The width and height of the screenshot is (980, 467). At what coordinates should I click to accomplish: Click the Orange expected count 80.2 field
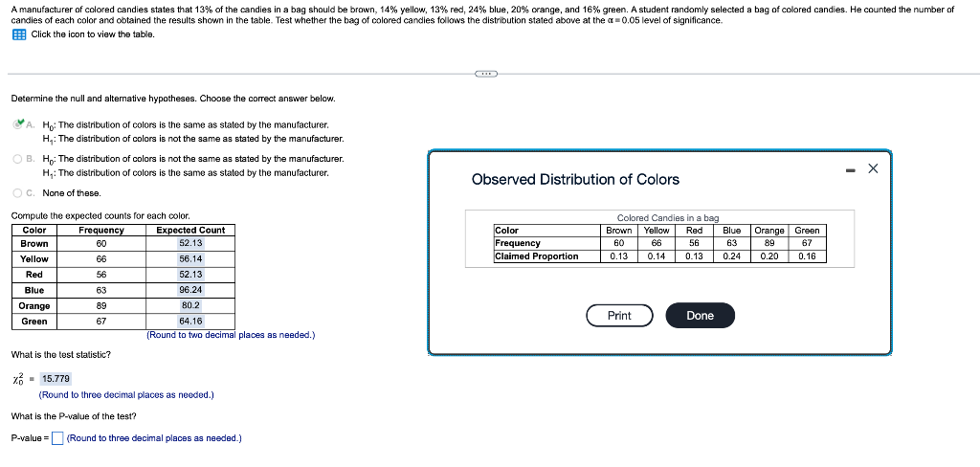coord(190,305)
